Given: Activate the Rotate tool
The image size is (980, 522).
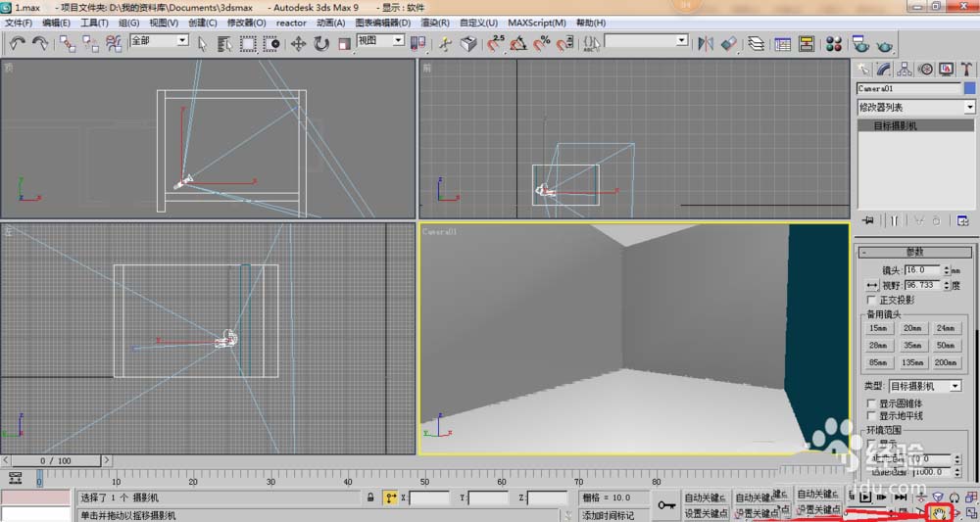Looking at the screenshot, I should pyautogui.click(x=321, y=43).
